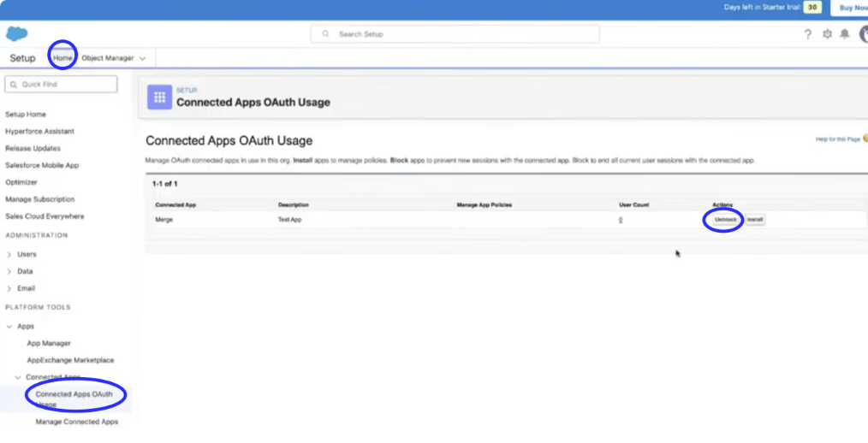
Task: Open Hyperforce Assistant in sidebar
Action: coord(40,131)
